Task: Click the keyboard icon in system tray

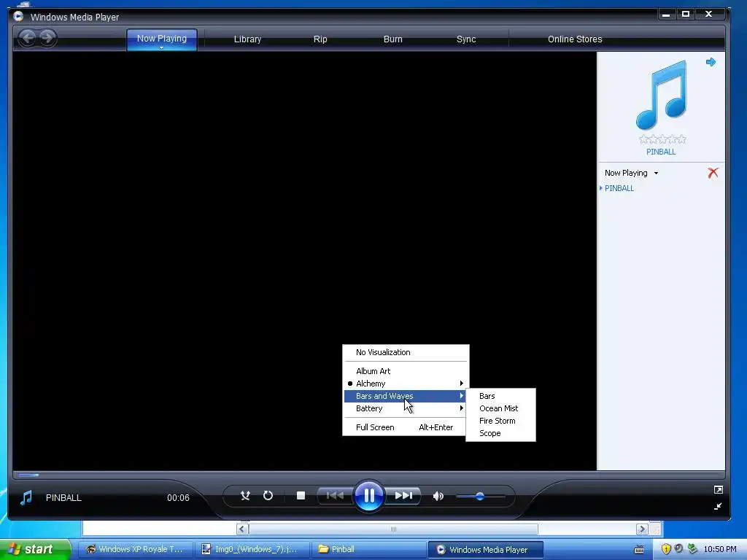Action: click(639, 550)
